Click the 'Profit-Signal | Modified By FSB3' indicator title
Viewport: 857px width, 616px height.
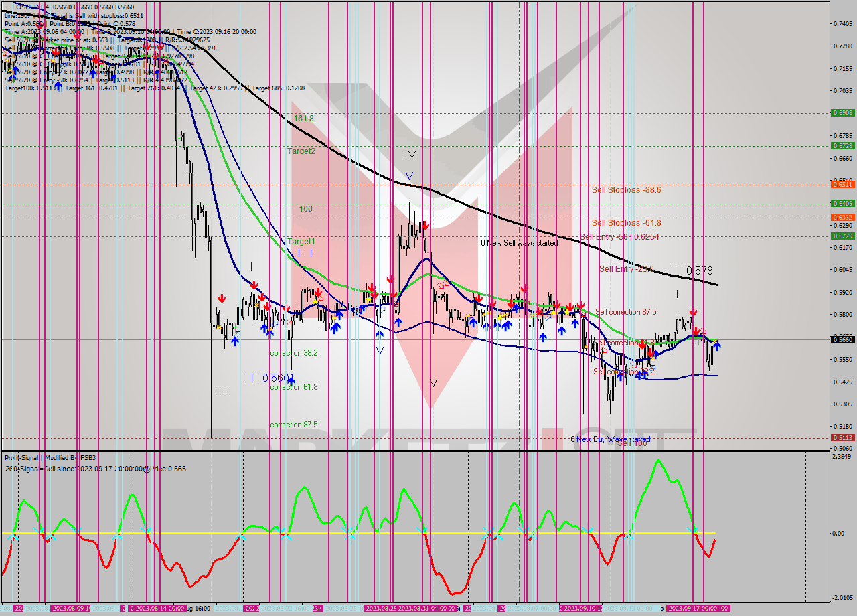50,458
